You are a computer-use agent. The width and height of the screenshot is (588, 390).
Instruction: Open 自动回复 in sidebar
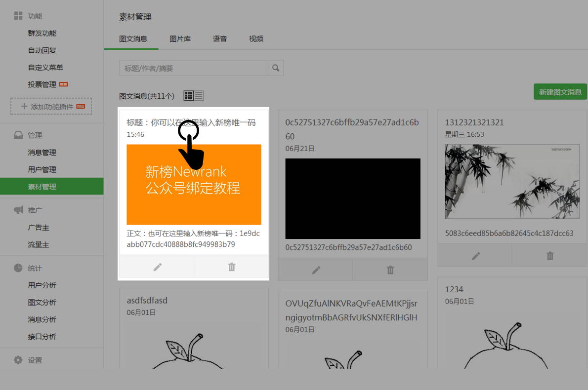pos(42,50)
